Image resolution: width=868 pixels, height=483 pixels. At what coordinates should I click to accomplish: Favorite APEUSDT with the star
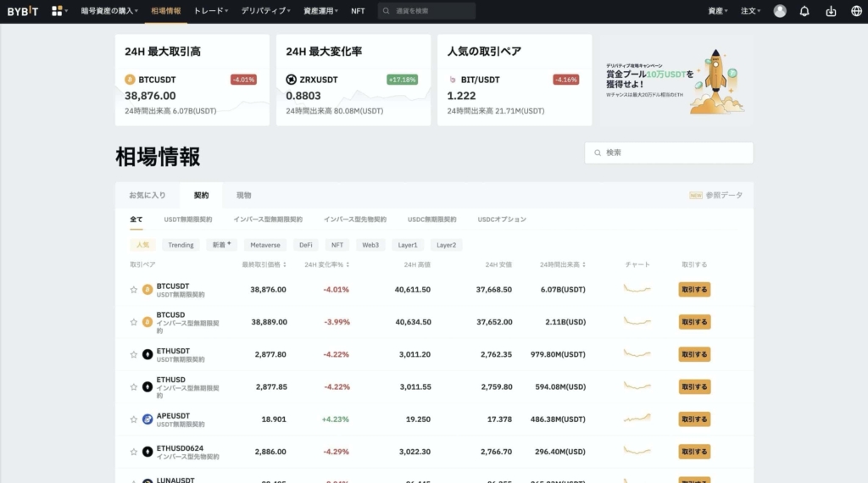133,419
